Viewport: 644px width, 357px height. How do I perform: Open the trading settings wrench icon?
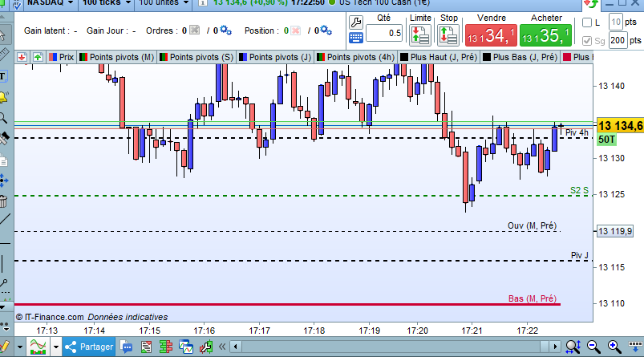tap(355, 22)
